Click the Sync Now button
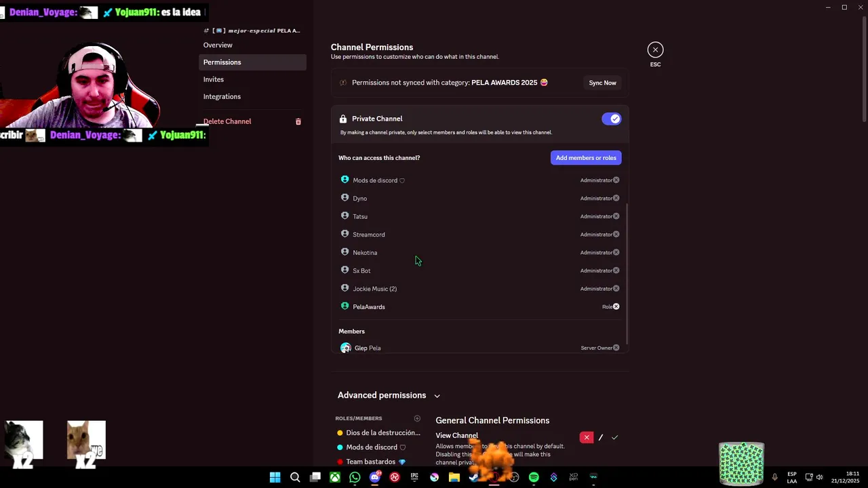 [x=602, y=83]
